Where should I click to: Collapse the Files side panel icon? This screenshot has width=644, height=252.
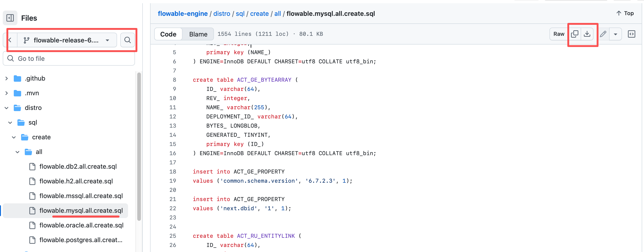pyautogui.click(x=10, y=18)
